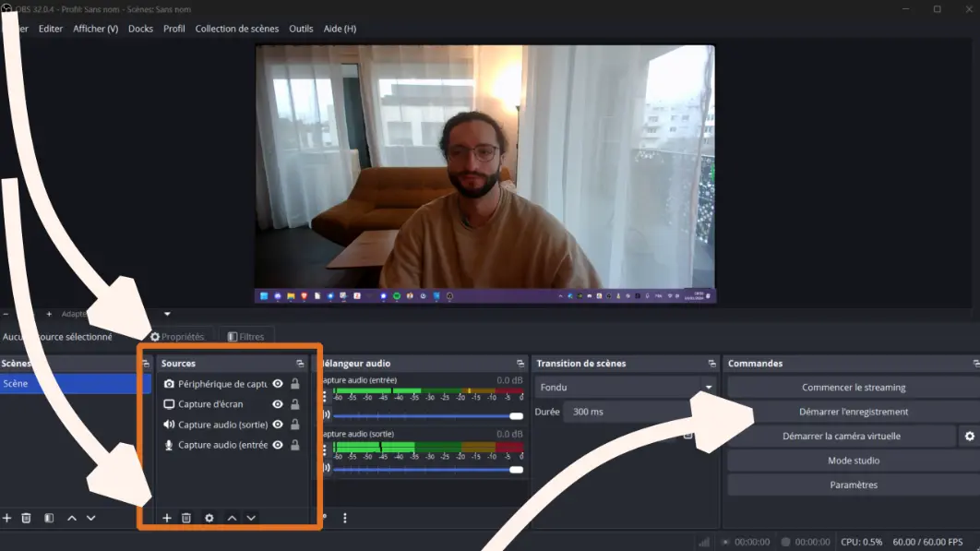Move selected source down with arrow
The height and width of the screenshot is (551, 980).
[251, 519]
